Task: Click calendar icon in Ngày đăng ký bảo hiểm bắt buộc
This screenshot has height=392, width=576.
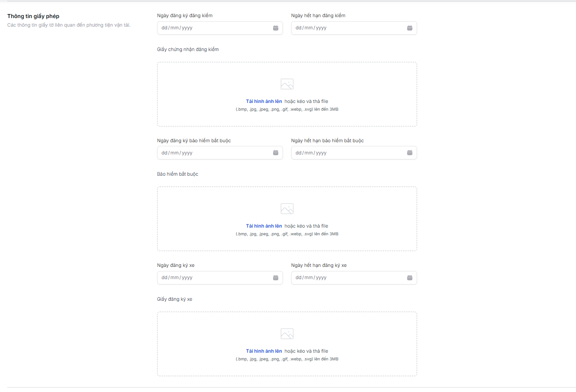Action: click(x=275, y=153)
